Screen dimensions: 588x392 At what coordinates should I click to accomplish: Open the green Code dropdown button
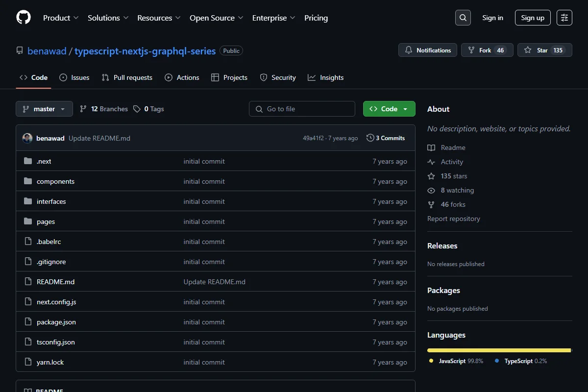click(x=389, y=109)
